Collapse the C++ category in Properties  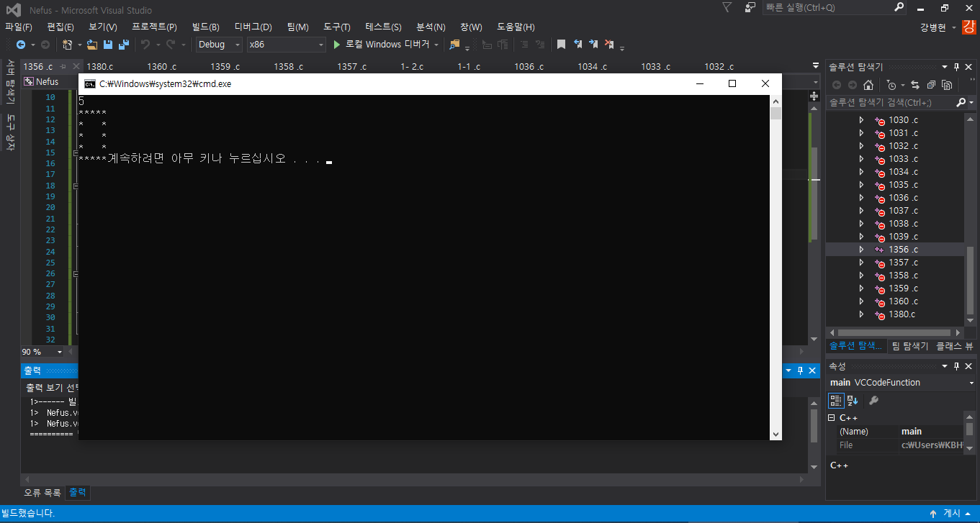pyautogui.click(x=831, y=418)
